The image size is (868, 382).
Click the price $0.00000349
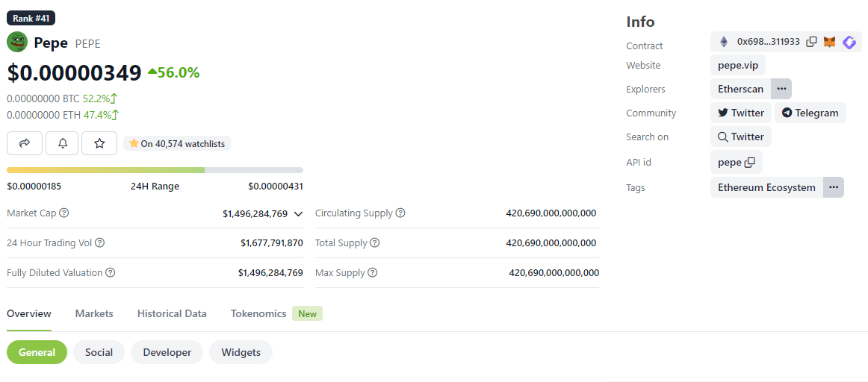[x=75, y=73]
